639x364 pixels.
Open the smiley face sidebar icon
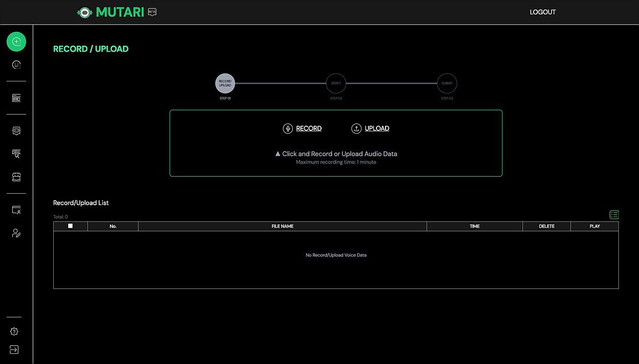tap(17, 65)
